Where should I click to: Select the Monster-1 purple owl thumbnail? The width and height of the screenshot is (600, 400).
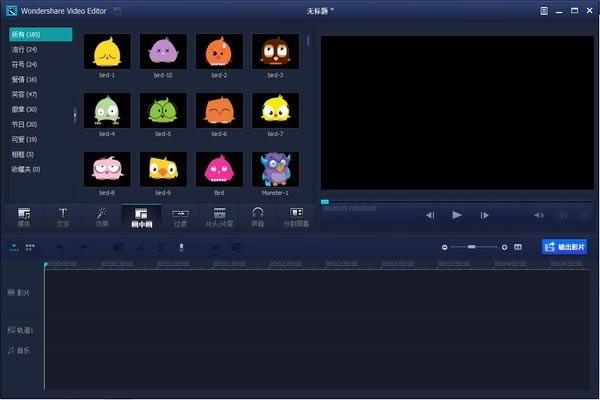pyautogui.click(x=276, y=169)
